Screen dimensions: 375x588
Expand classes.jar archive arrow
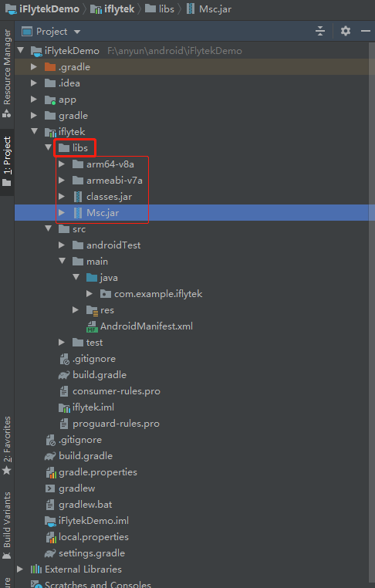pyautogui.click(x=62, y=197)
